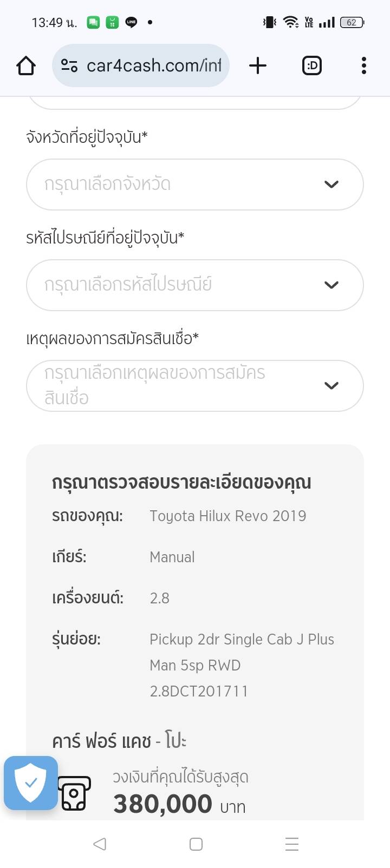Open the tab switcher icon
The height and width of the screenshot is (868, 390).
point(311,66)
